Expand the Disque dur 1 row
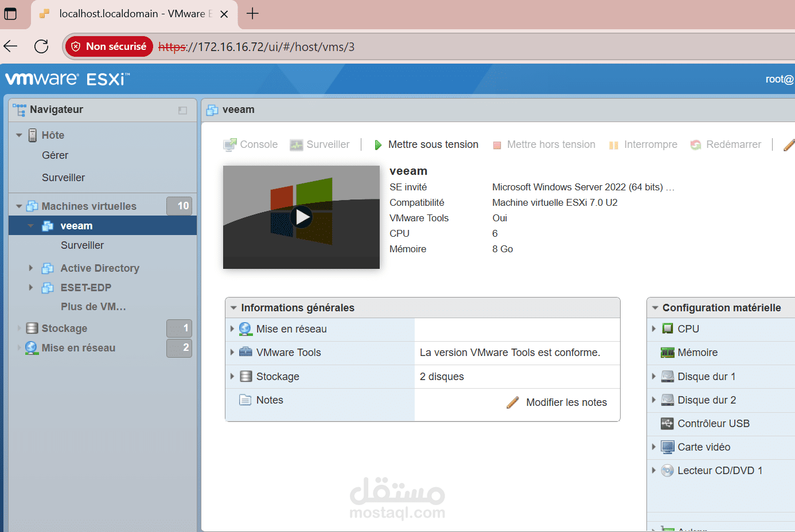The image size is (795, 532). click(654, 377)
